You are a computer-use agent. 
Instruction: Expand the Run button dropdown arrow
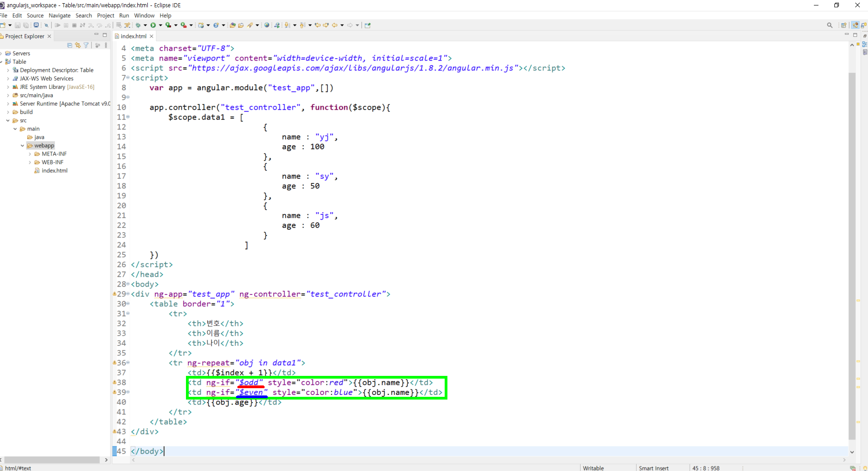pyautogui.click(x=161, y=25)
